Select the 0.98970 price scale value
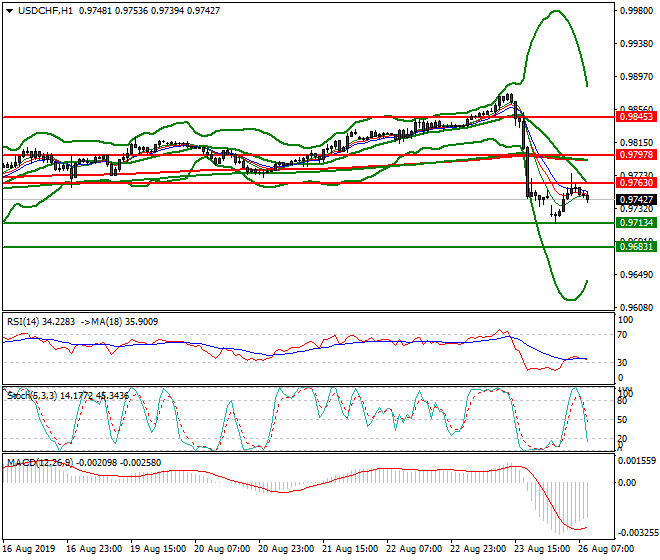Image resolution: width=660 pixels, height=560 pixels. pos(637,77)
